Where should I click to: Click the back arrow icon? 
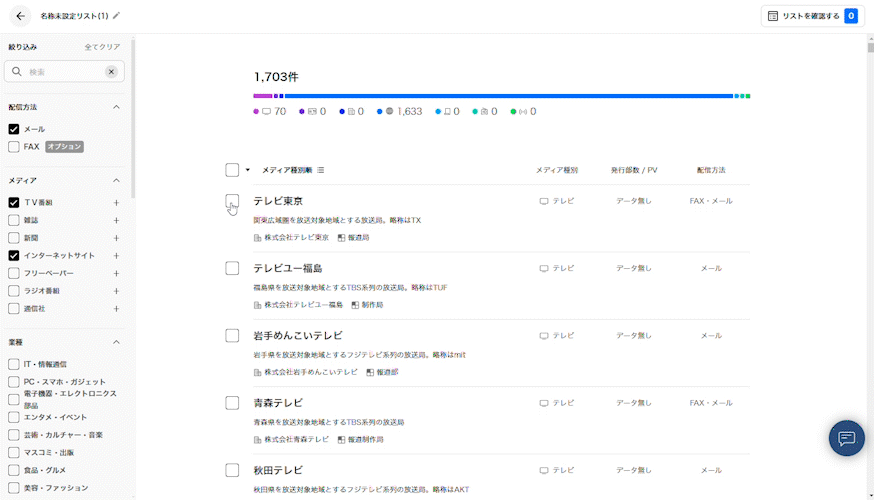[x=20, y=16]
